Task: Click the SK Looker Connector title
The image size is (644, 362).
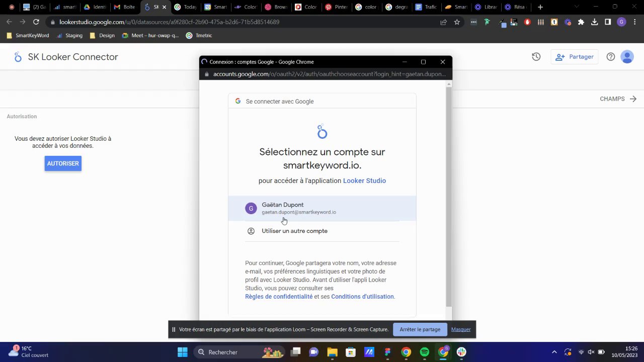Action: 73,57
